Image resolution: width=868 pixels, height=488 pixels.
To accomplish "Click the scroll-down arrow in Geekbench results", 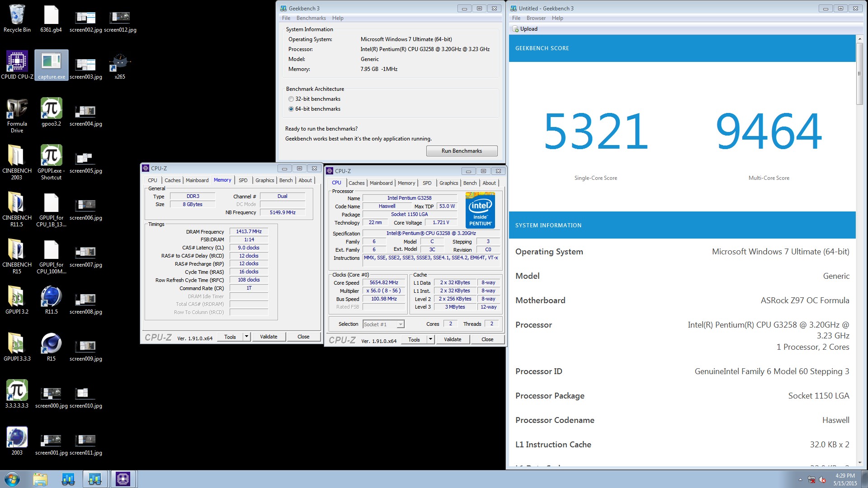I will (859, 462).
